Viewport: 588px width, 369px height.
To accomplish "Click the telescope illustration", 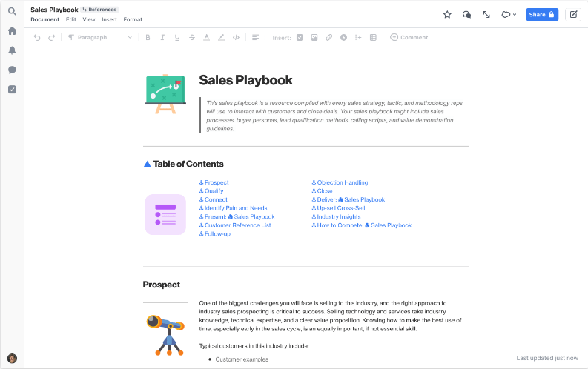I will 165,335.
